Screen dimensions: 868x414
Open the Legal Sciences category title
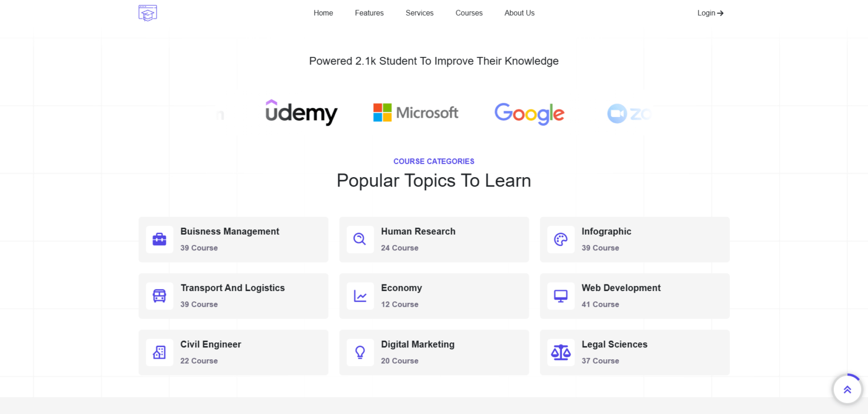(x=615, y=345)
